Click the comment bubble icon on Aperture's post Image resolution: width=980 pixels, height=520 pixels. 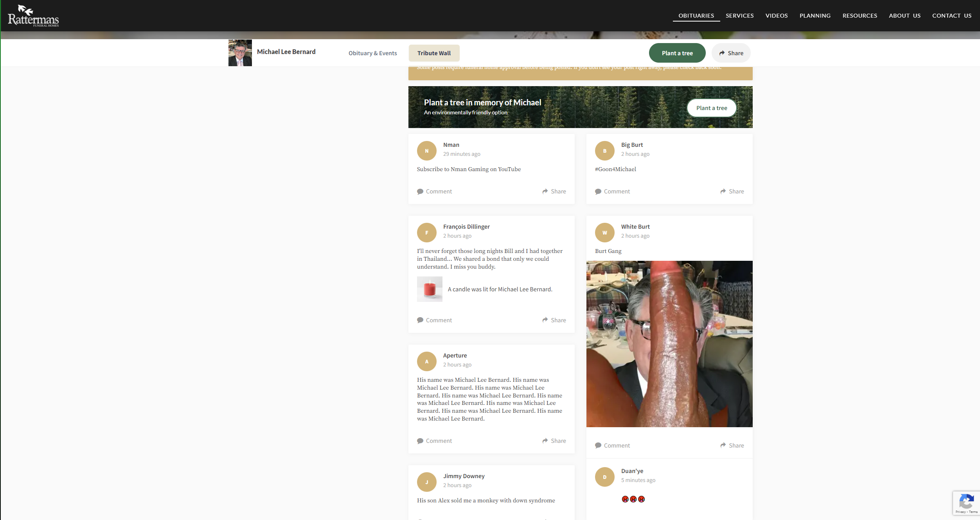(x=420, y=441)
